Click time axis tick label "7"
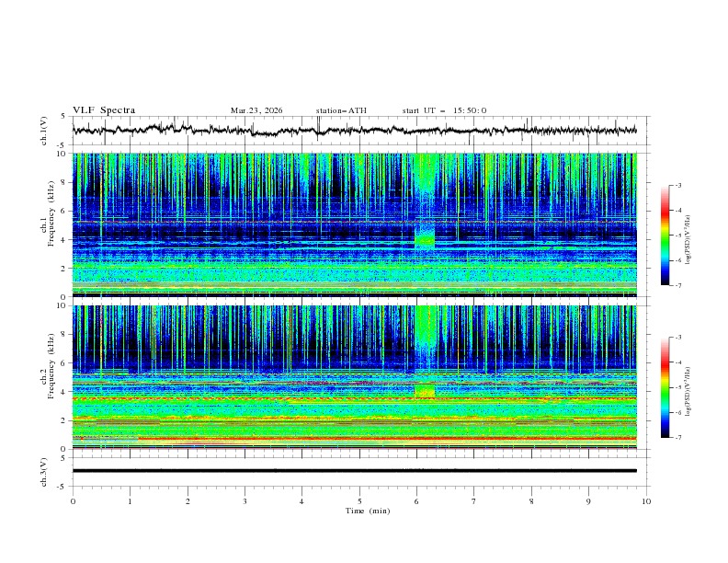The width and height of the screenshot is (728, 563). coord(474,501)
